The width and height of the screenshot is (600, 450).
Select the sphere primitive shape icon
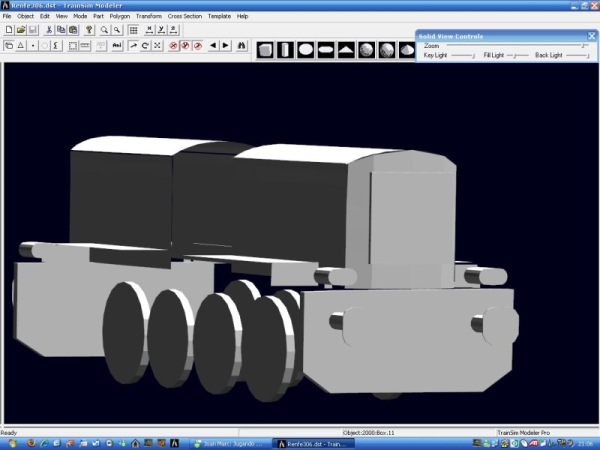(365, 49)
